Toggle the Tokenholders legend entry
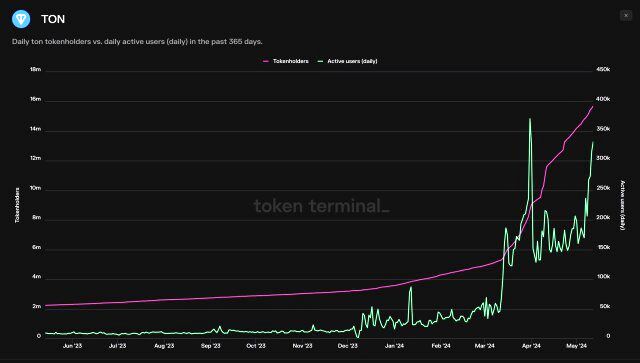This screenshot has height=363, width=640. coord(286,61)
